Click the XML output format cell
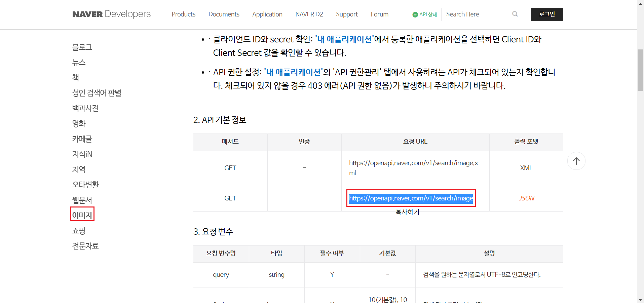This screenshot has height=303, width=644. 526,168
